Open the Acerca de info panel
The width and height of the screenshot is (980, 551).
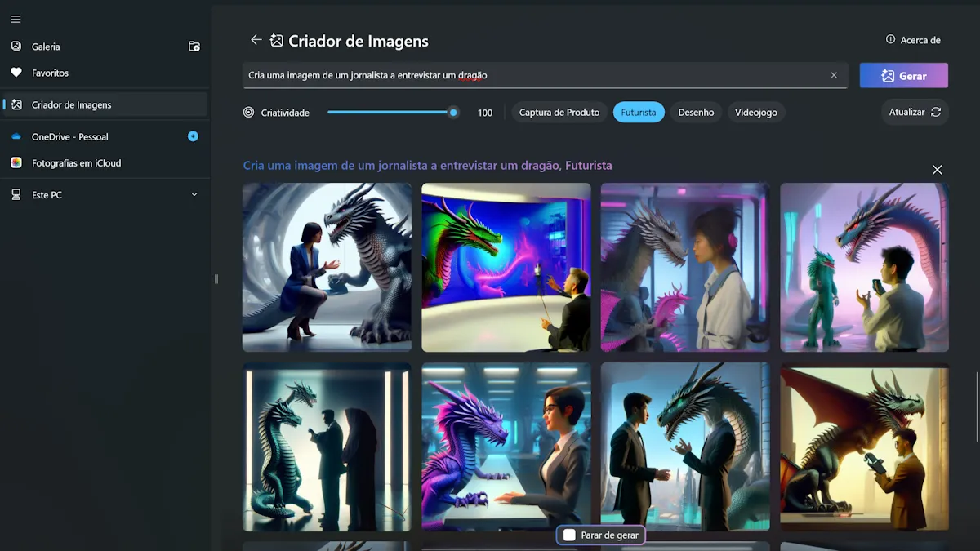point(913,40)
